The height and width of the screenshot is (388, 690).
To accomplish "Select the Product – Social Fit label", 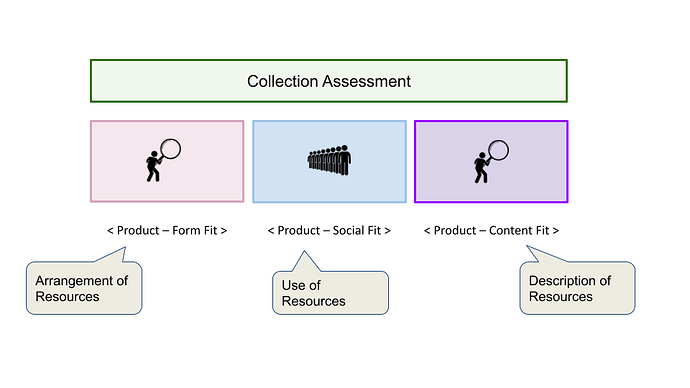I will pyautogui.click(x=329, y=231).
